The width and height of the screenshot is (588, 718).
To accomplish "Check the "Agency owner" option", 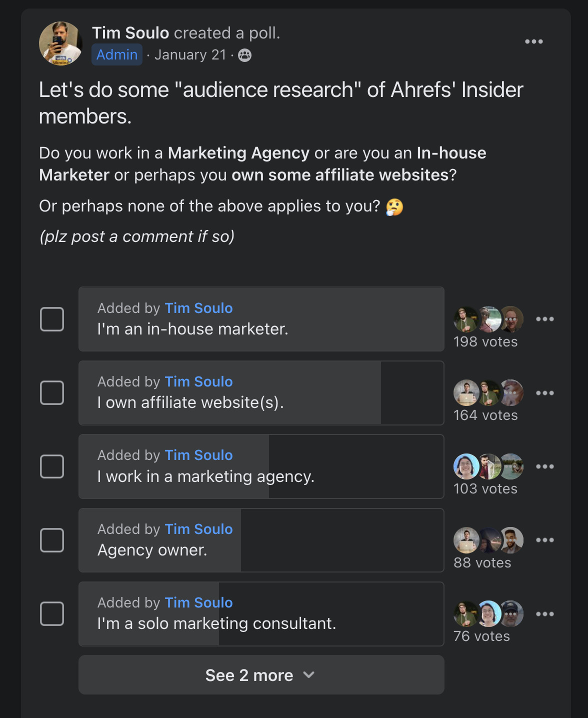I will (x=52, y=540).
